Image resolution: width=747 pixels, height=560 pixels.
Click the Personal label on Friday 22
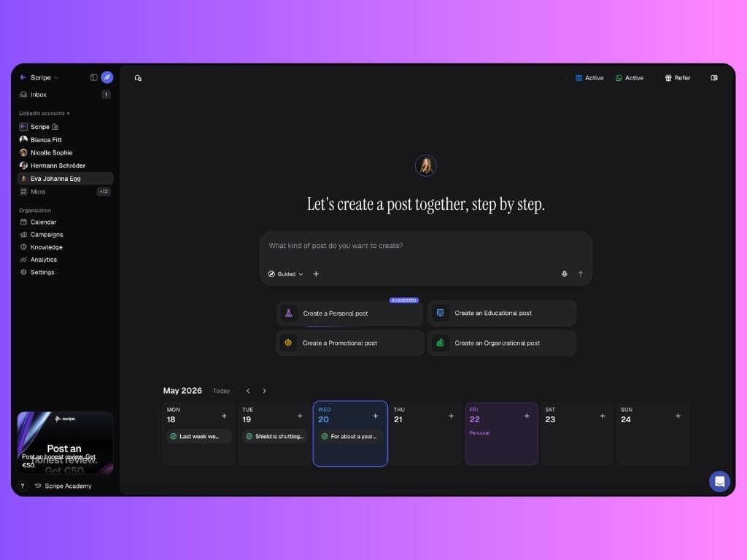coord(479,433)
